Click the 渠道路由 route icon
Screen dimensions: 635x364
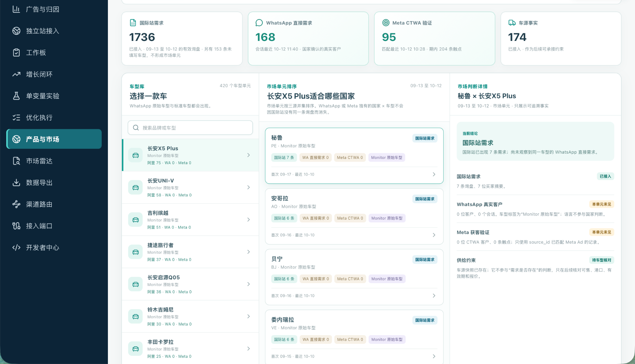[x=16, y=204]
